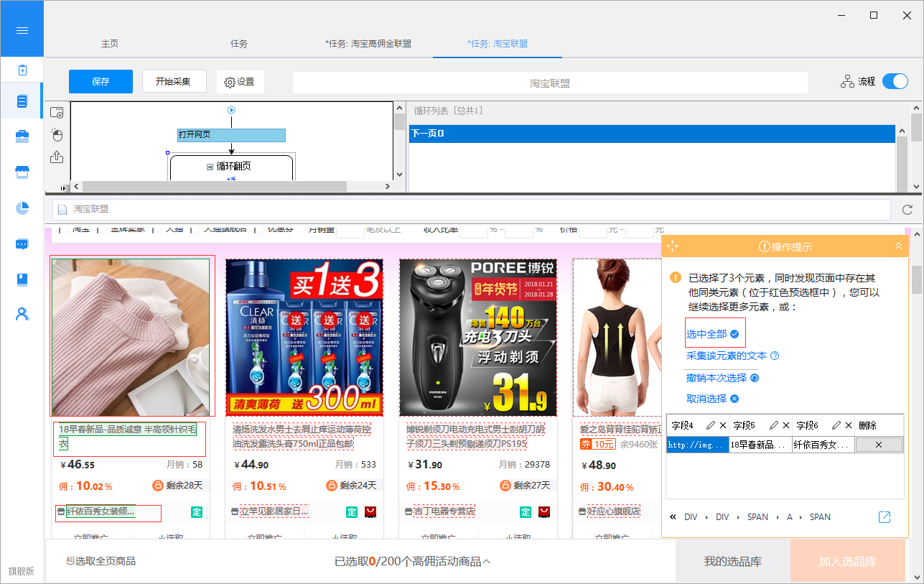Click the 取消选择 link

[706, 399]
